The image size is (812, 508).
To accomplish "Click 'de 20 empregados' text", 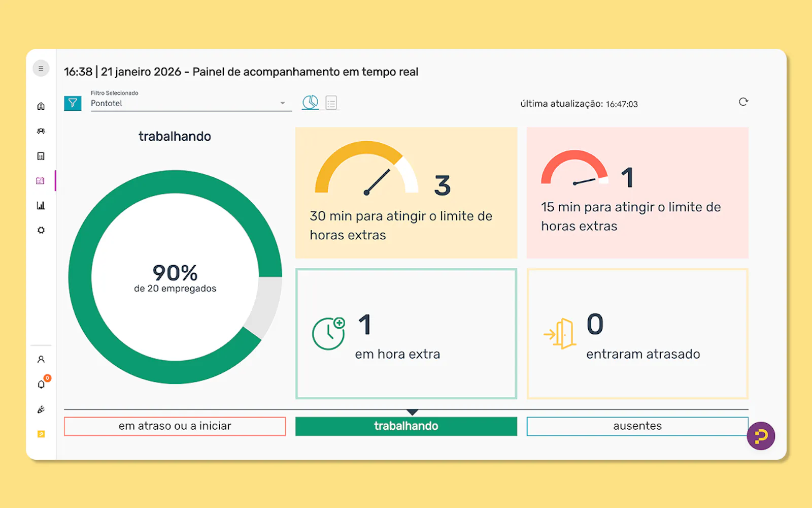I will [175, 289].
